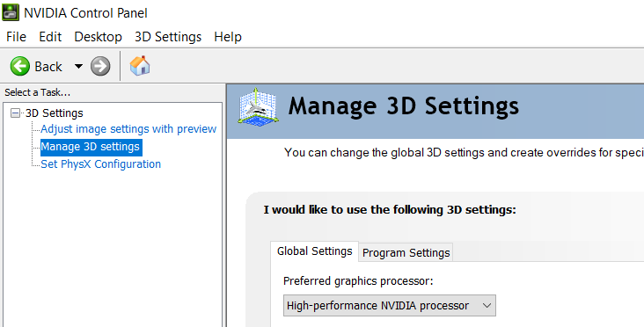644x327 pixels.
Task: Open Adjust image settings with preview
Action: pos(128,129)
